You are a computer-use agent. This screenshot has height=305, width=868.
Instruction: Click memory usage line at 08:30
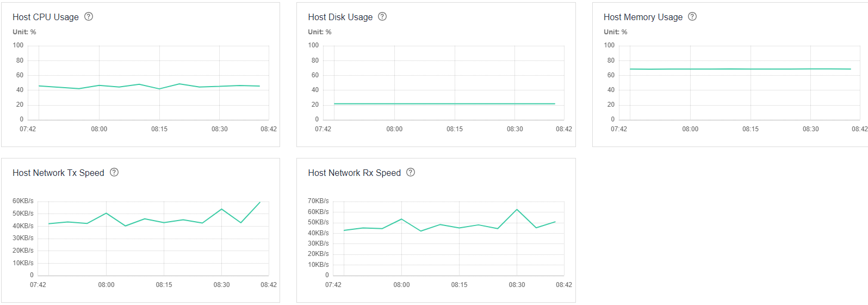(x=810, y=69)
